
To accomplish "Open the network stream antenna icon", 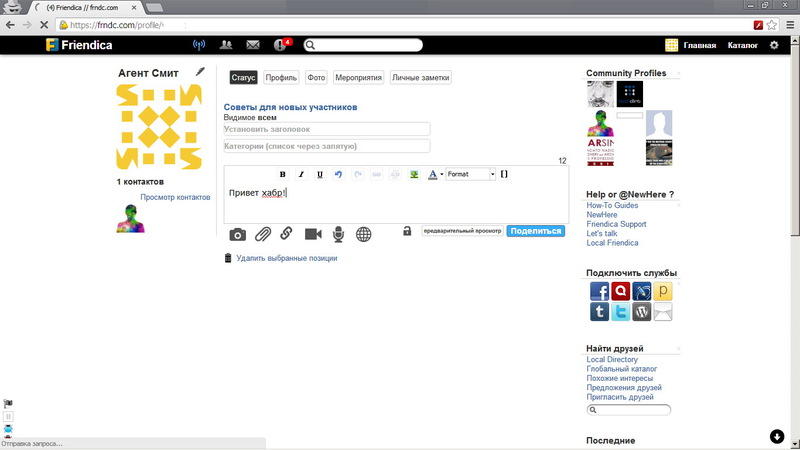I will (199, 45).
